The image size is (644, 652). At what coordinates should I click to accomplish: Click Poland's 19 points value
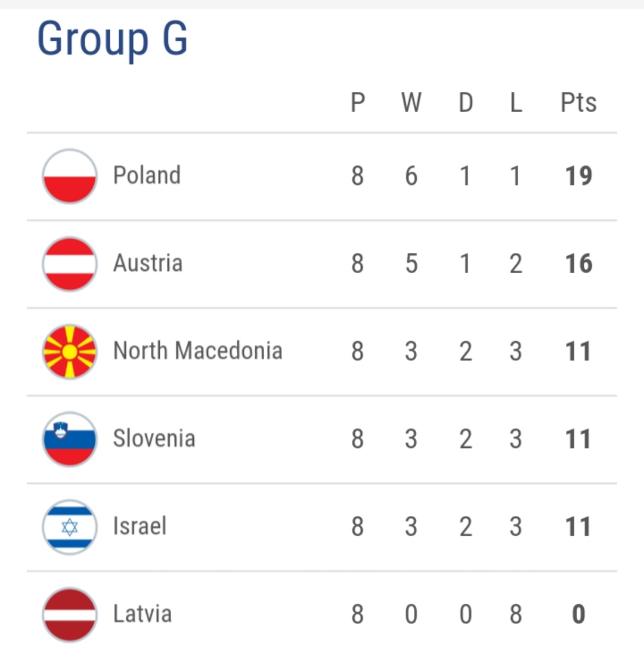pos(578,177)
